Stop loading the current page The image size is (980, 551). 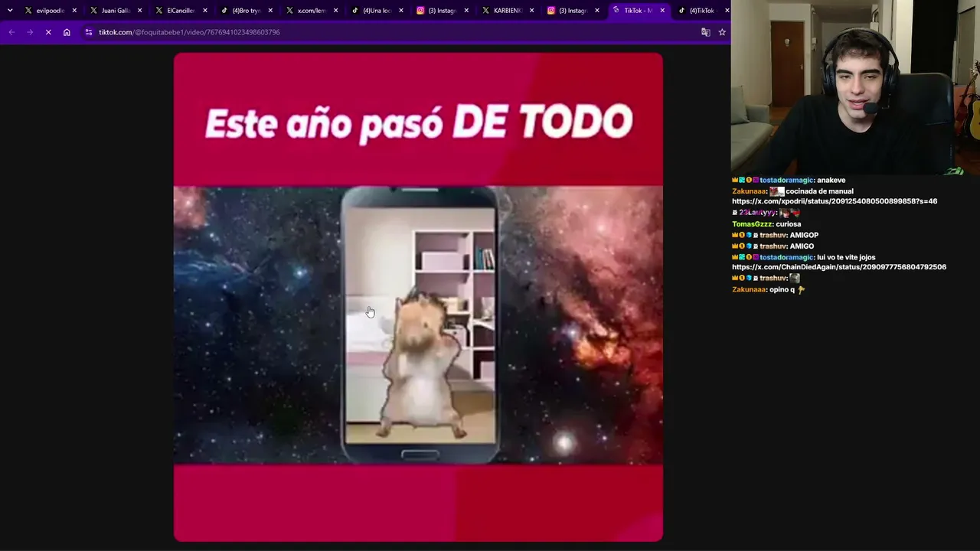click(48, 32)
